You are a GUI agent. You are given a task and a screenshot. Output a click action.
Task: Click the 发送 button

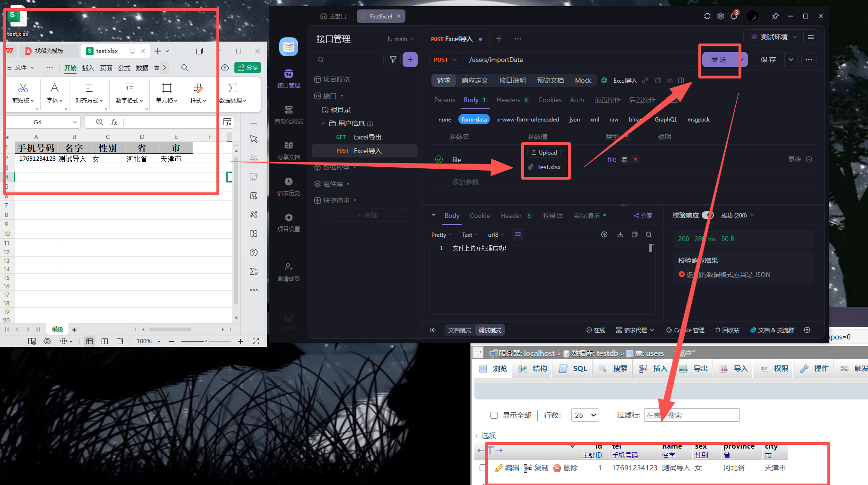point(719,60)
